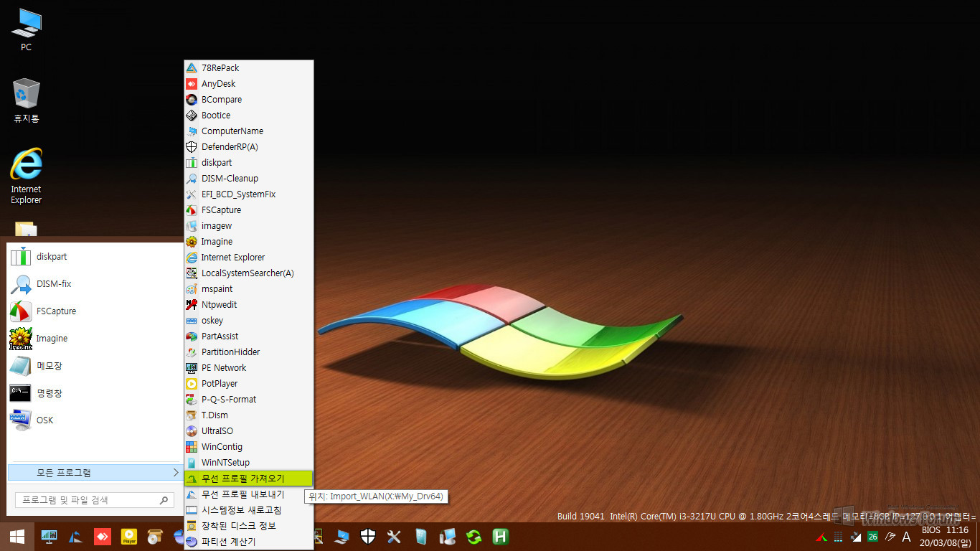Open WinContig in the programs list

point(249,447)
